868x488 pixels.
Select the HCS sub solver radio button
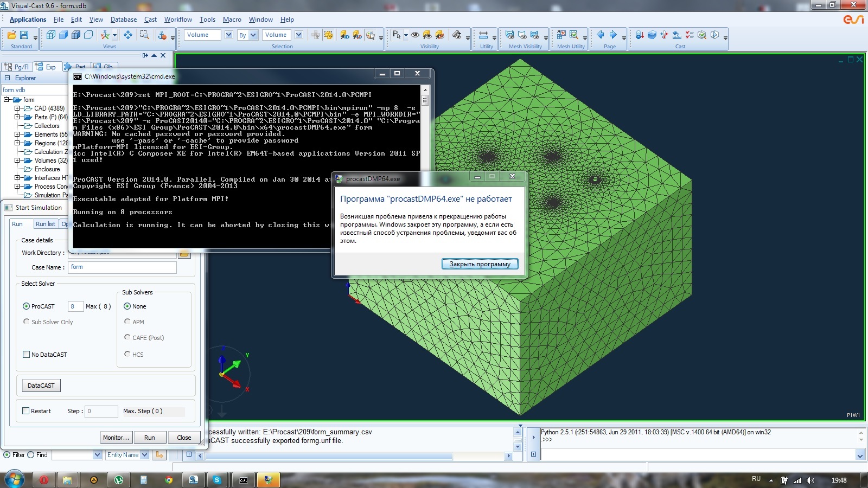(127, 354)
